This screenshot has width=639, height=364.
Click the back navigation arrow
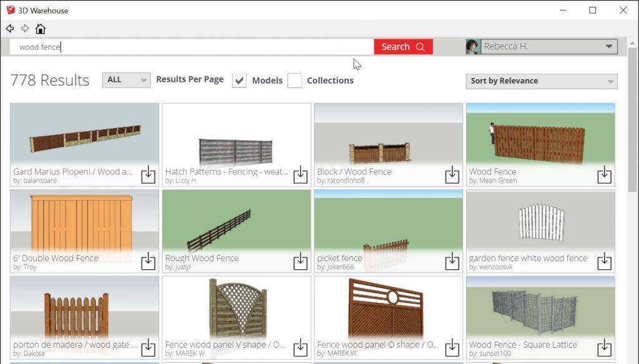tap(10, 29)
